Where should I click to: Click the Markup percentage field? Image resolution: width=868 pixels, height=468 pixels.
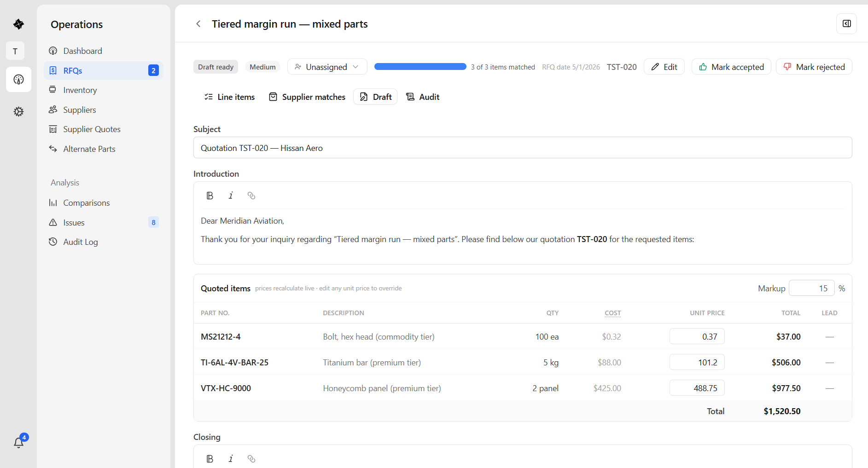click(x=812, y=288)
